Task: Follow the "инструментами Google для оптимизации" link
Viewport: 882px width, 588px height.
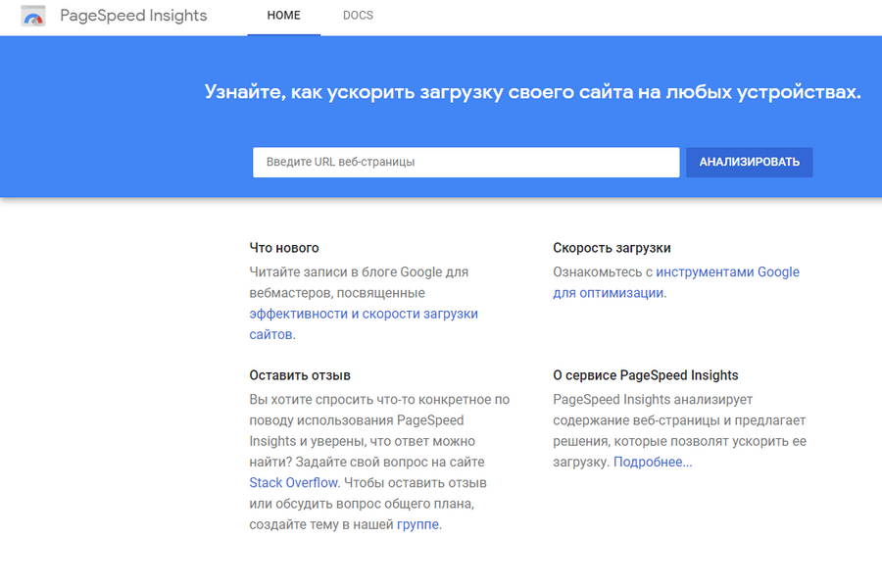Action: 727,272
